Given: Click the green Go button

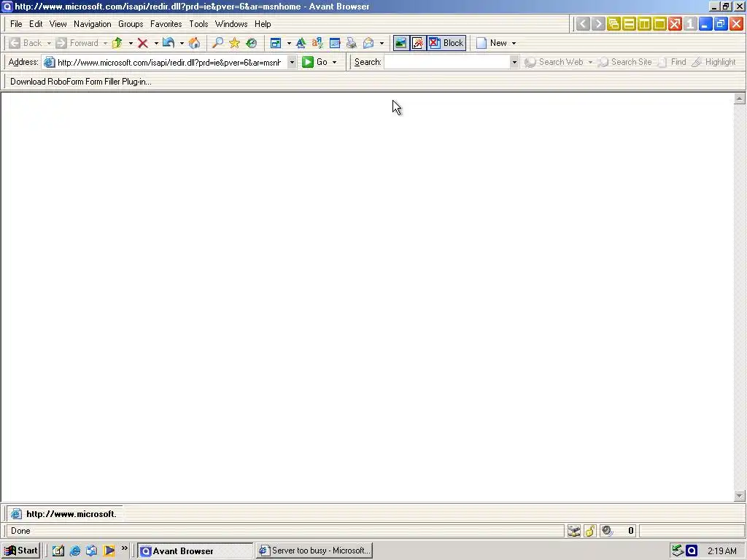Looking at the screenshot, I should click(x=315, y=62).
